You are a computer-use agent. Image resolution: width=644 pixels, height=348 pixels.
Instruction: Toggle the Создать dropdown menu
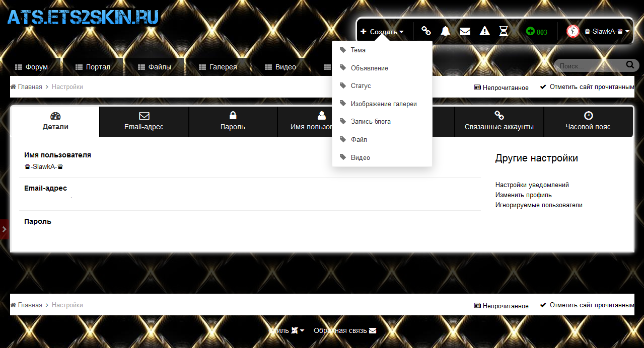[382, 32]
